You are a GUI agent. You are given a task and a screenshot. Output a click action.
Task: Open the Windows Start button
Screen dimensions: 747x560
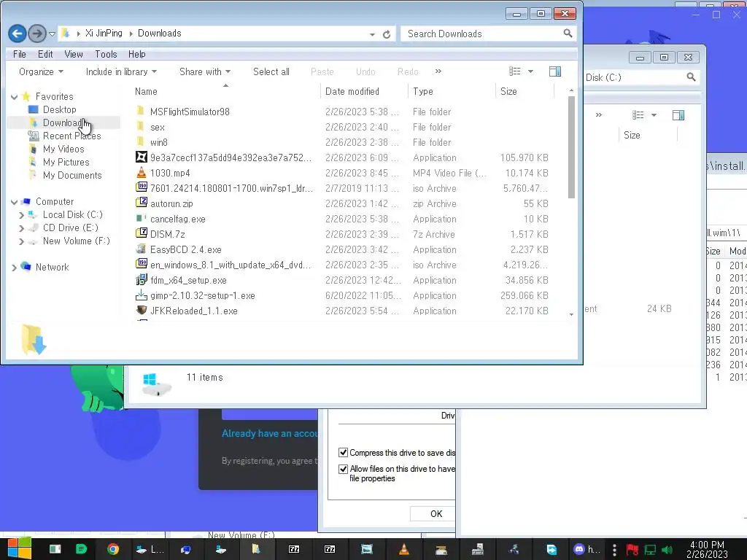click(20, 549)
